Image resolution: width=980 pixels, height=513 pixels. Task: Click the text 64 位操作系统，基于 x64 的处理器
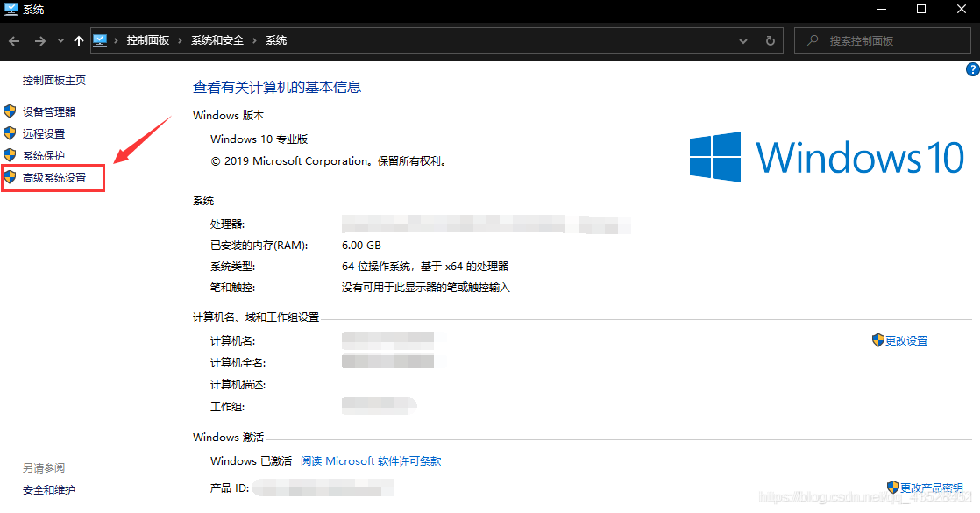click(x=425, y=267)
